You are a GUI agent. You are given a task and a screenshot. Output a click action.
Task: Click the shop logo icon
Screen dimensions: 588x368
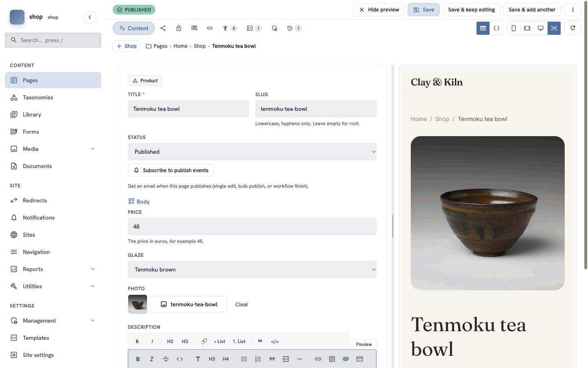(x=17, y=17)
